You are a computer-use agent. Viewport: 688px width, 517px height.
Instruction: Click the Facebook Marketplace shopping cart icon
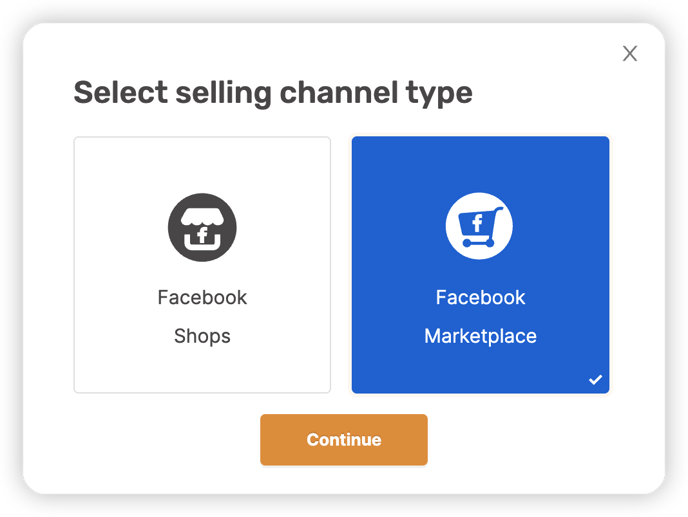[x=479, y=226]
